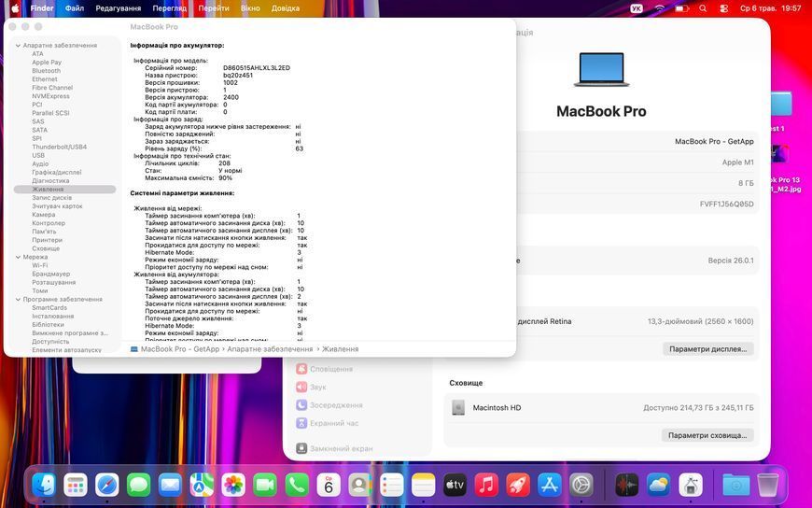Click the battery status icon in menu bar

point(681,8)
